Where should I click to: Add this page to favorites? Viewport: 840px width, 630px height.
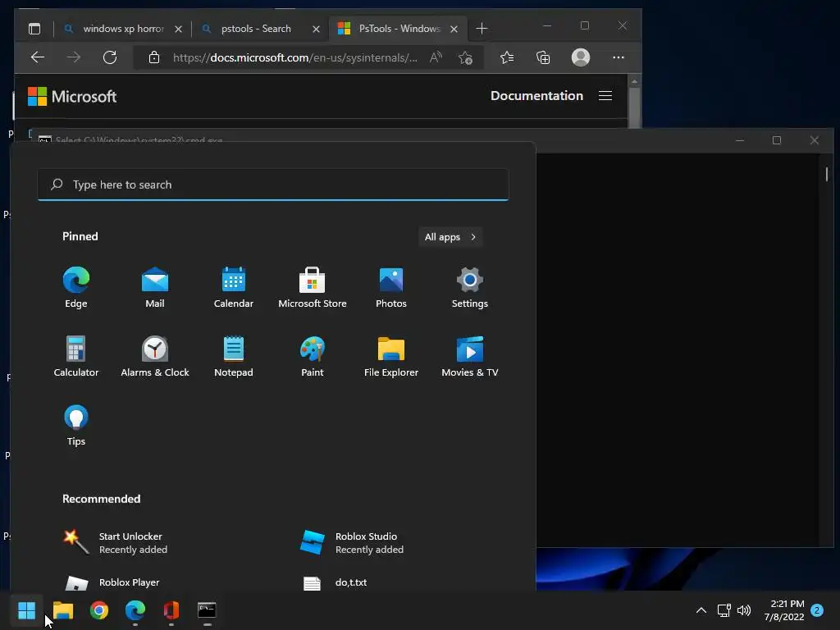[466, 57]
